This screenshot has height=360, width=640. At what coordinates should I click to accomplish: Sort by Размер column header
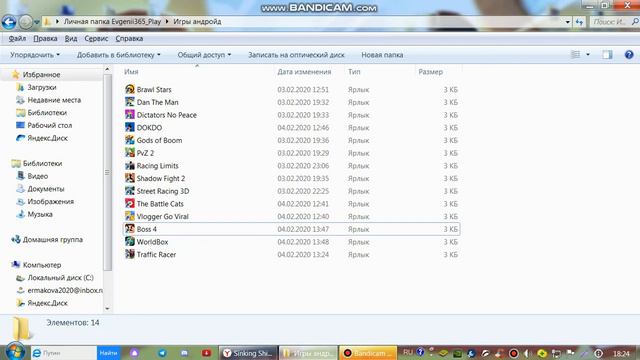click(430, 71)
